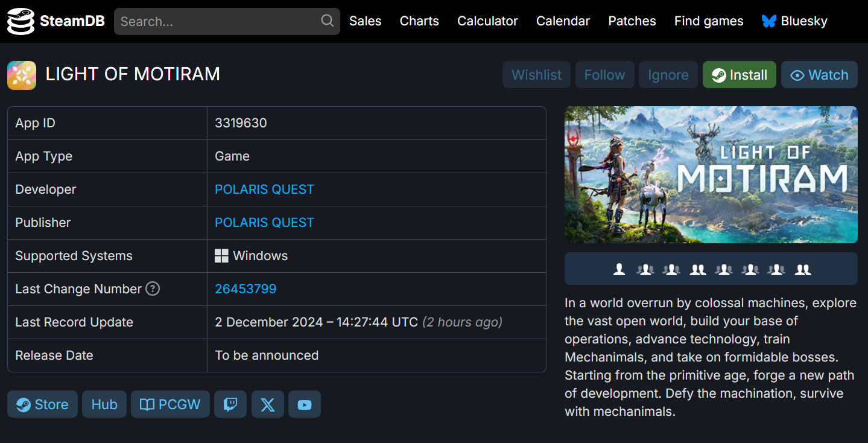Click the Ignore button
This screenshot has width=868, height=443.
(x=668, y=75)
